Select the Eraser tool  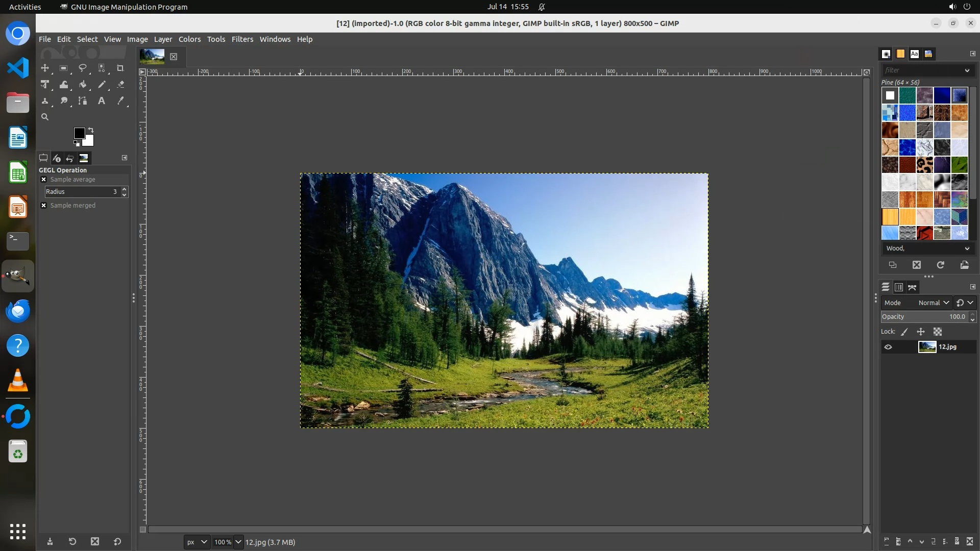coord(120,85)
